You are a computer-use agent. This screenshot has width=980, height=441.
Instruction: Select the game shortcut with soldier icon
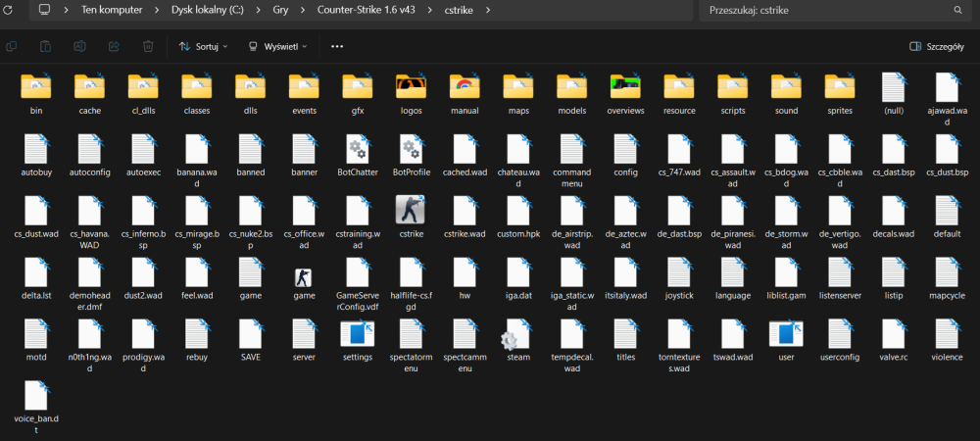pos(303,277)
